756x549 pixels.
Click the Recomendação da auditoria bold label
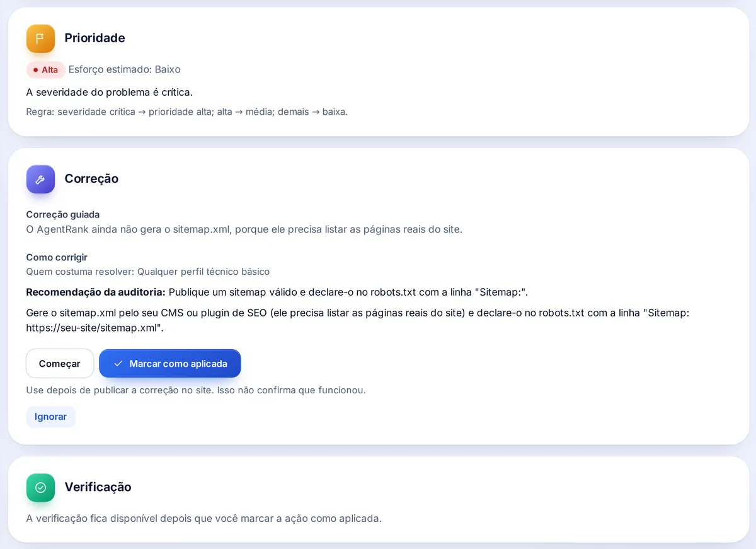96,292
